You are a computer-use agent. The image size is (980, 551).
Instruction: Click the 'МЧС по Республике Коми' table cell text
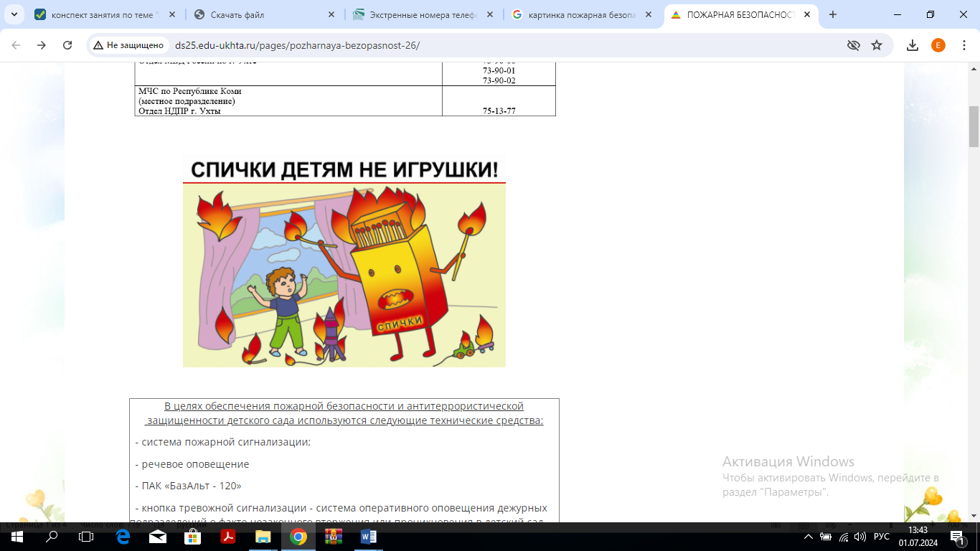point(190,91)
